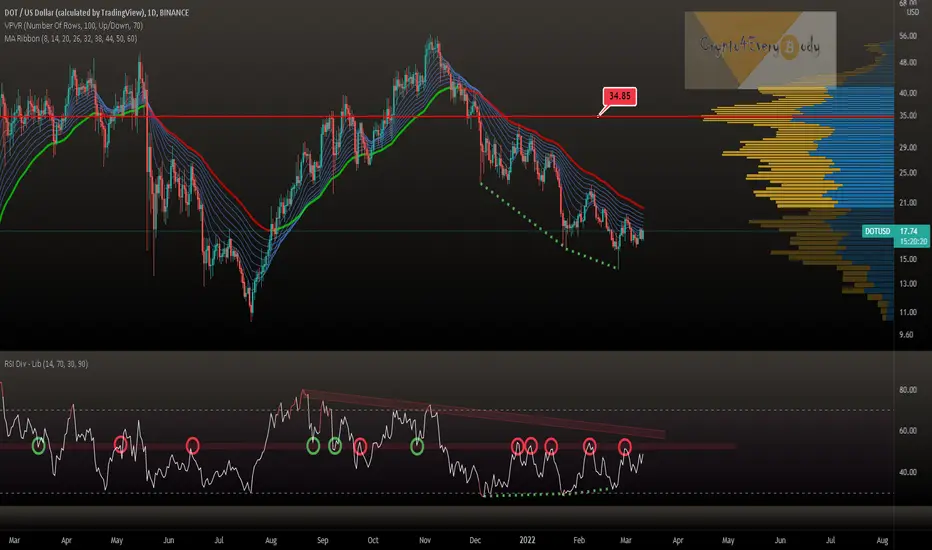Image resolution: width=932 pixels, height=550 pixels.
Task: Click 13.00 on the price axis
Action: coord(908,284)
